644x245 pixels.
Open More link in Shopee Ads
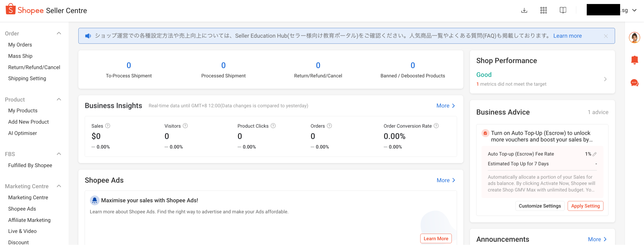coord(446,180)
